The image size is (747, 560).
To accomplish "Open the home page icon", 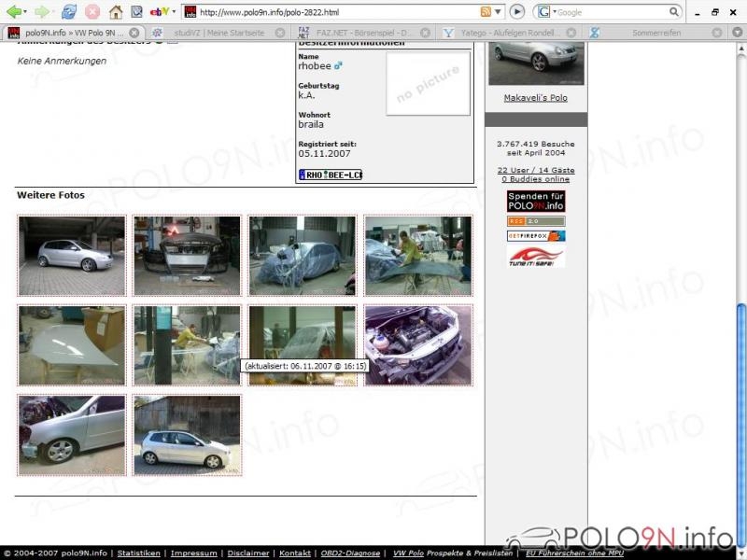I will [x=115, y=11].
